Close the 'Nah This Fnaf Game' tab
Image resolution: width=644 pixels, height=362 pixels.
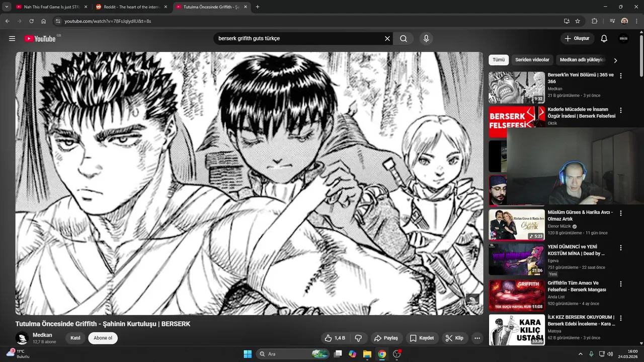86,7
